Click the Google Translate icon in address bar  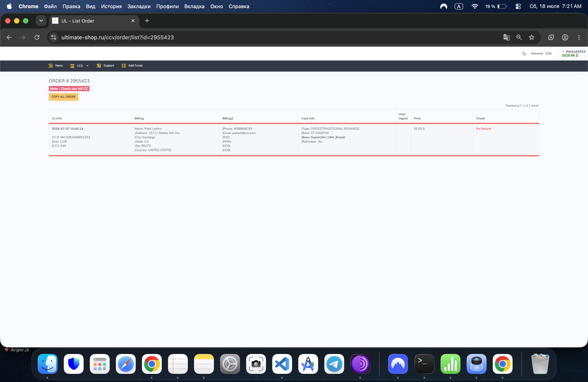(x=507, y=37)
